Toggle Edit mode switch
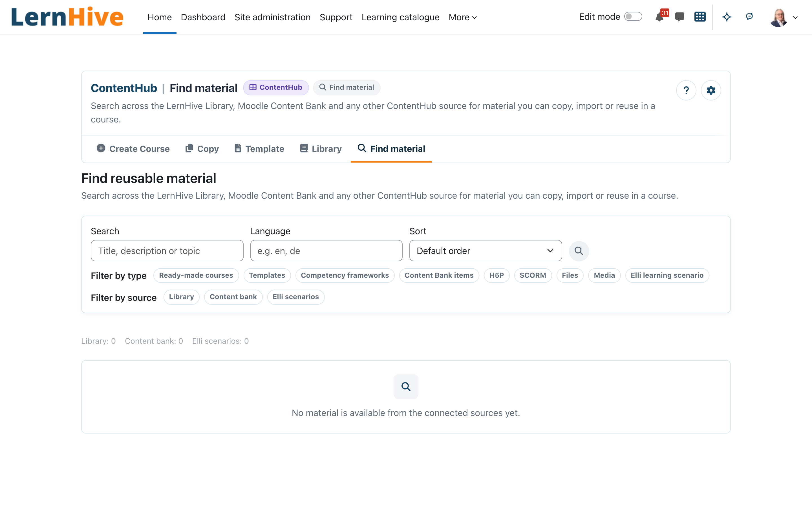Image resolution: width=812 pixels, height=508 pixels. click(x=633, y=17)
